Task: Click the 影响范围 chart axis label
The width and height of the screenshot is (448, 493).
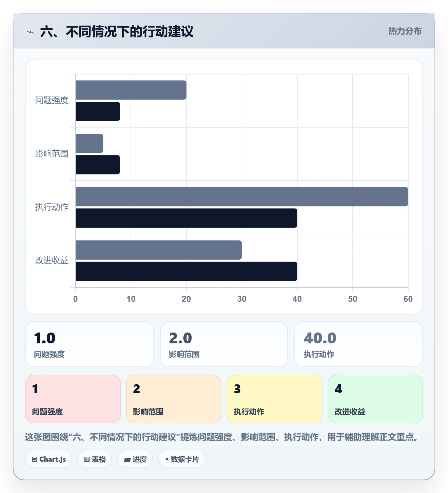Action: coord(52,154)
